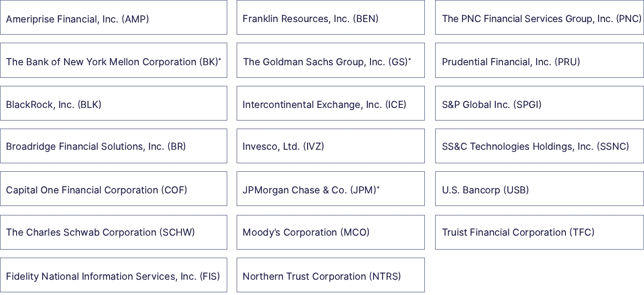Select Franklin Resources, Inc. (BEN)
Viewport: 644px width, 295px height.
point(330,18)
